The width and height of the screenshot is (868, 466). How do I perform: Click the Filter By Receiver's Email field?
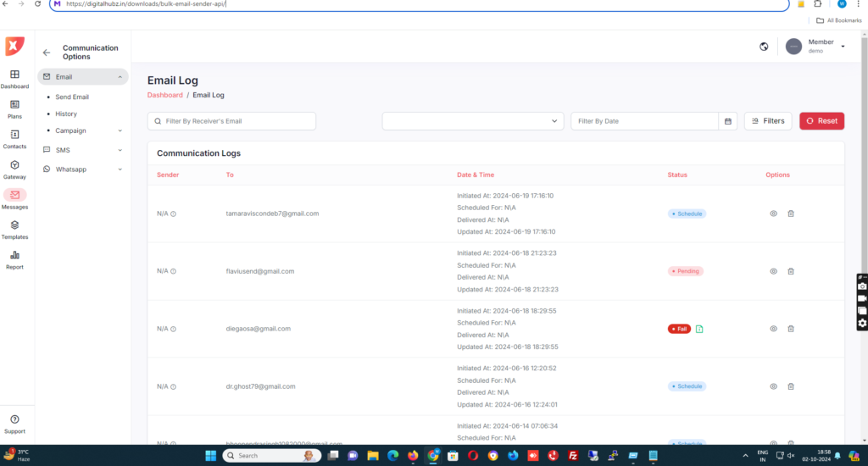coord(231,121)
